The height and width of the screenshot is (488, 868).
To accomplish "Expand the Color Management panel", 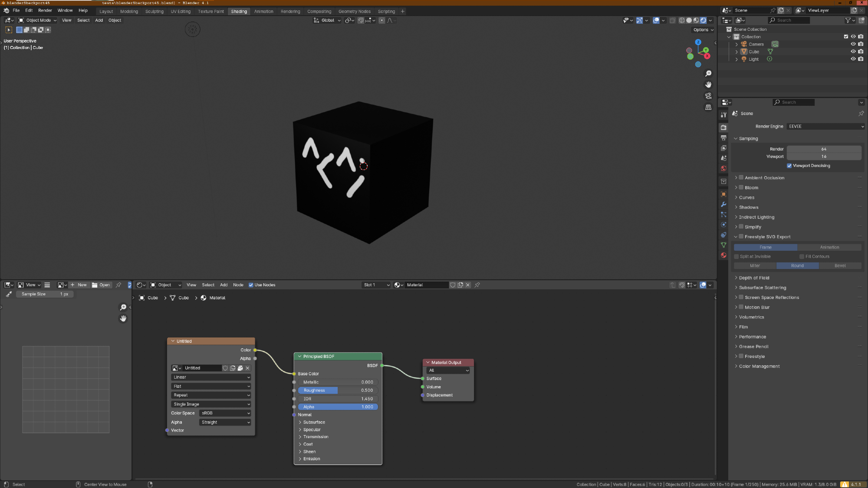I will coord(759,367).
